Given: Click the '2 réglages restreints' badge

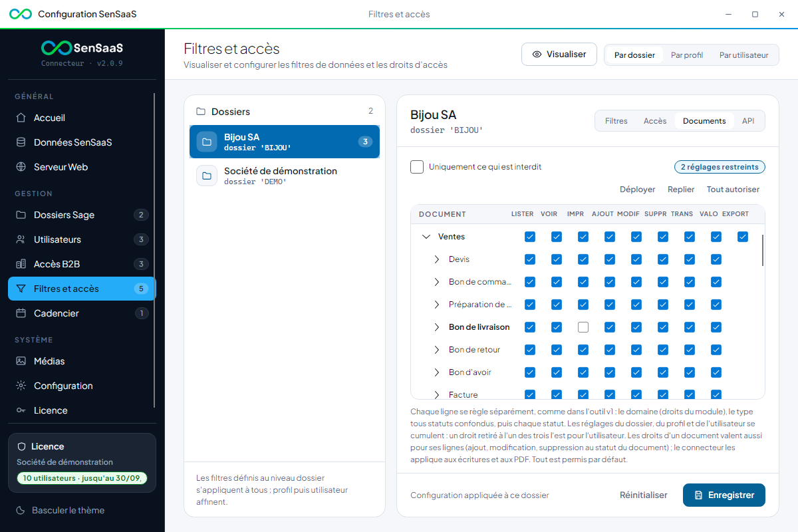Looking at the screenshot, I should click(x=720, y=167).
